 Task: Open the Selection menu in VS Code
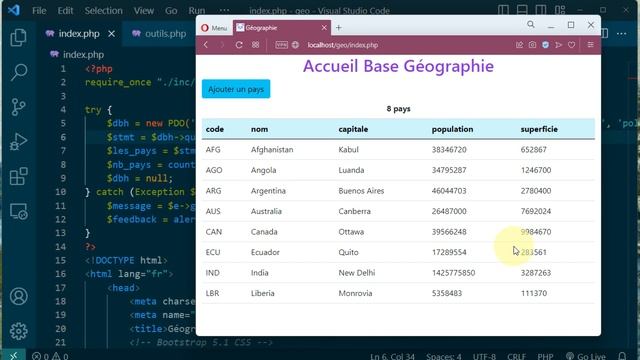(103, 11)
